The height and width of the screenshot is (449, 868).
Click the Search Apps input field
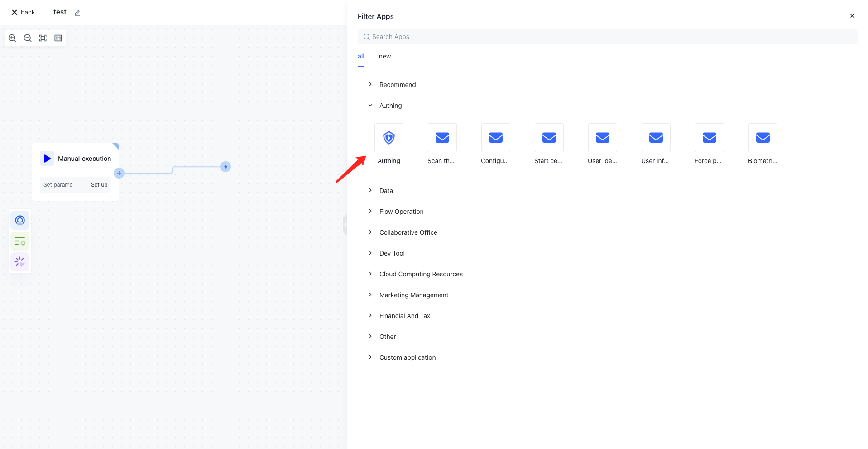607,37
